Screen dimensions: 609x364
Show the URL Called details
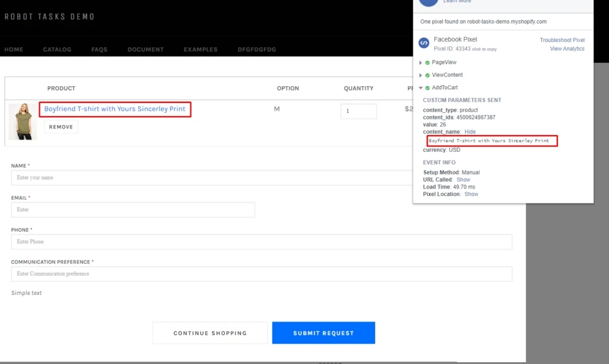tap(463, 180)
